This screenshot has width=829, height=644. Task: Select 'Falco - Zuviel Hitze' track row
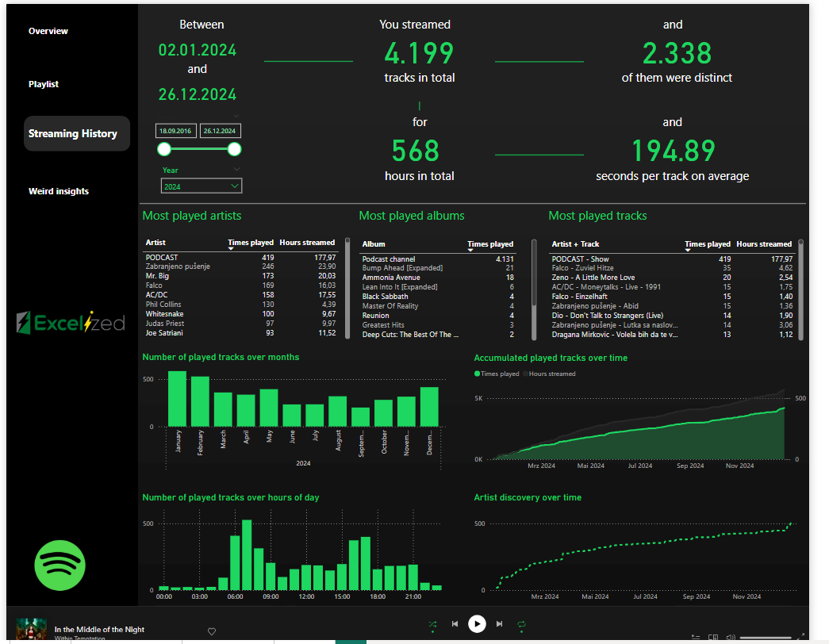[672, 268]
